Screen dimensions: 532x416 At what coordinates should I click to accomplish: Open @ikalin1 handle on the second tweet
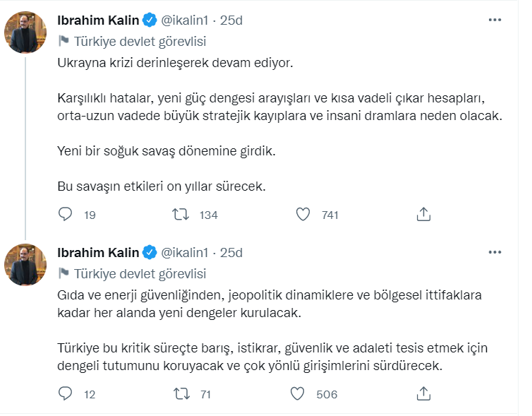(x=186, y=252)
